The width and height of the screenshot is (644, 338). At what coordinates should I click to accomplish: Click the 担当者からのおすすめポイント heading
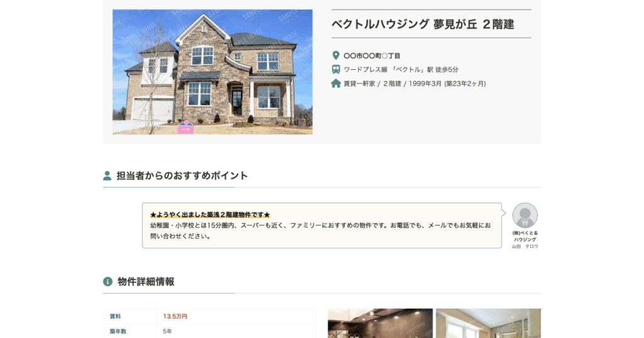tap(182, 175)
